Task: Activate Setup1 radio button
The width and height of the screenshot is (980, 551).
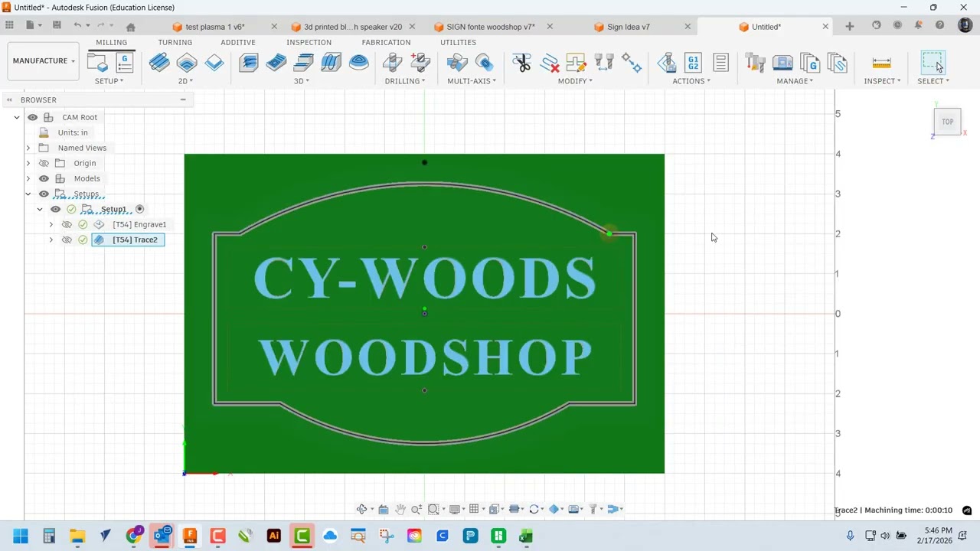Action: coord(139,209)
